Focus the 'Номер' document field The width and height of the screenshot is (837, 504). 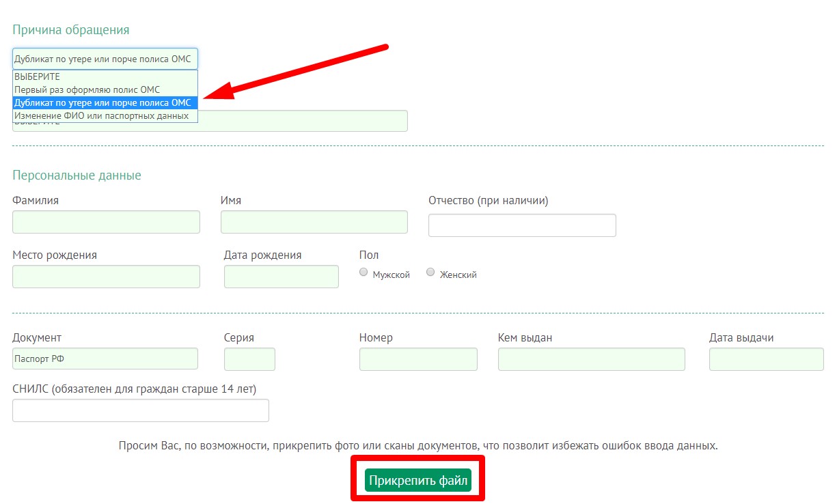point(418,359)
